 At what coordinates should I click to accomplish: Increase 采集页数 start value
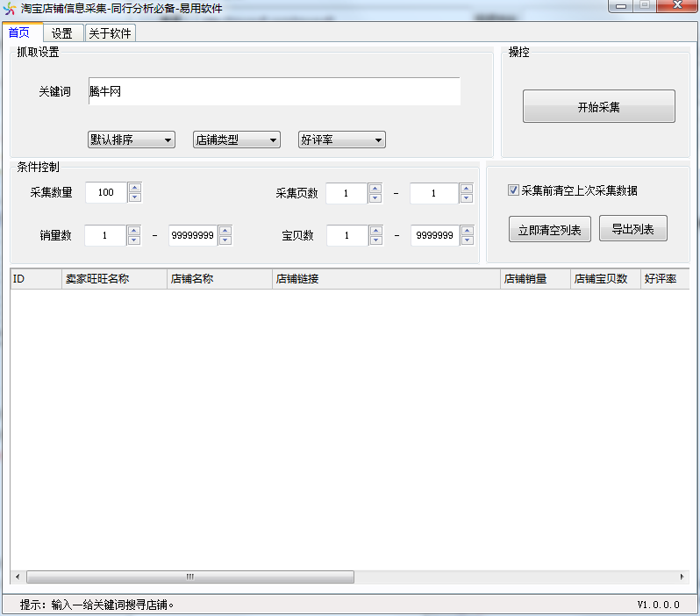tap(375, 189)
